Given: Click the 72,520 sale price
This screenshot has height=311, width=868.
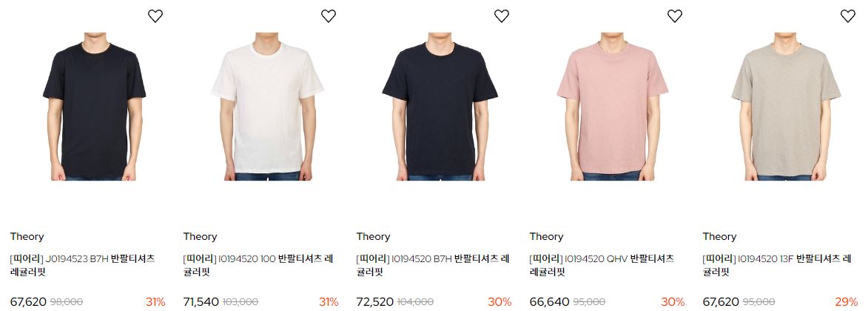Looking at the screenshot, I should point(374,302).
